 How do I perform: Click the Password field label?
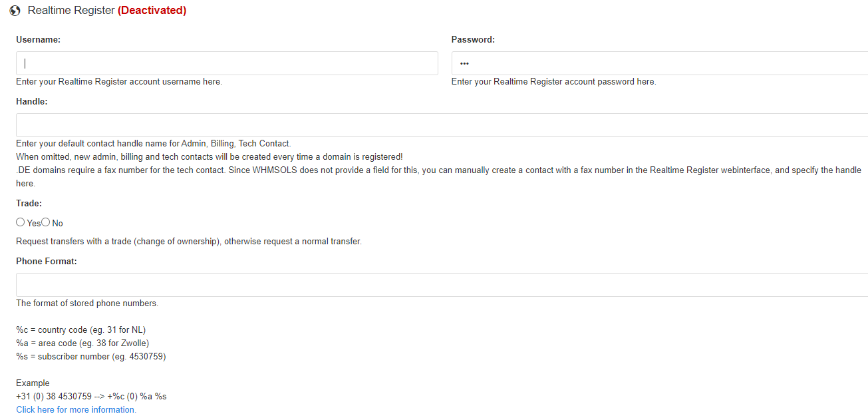click(473, 40)
